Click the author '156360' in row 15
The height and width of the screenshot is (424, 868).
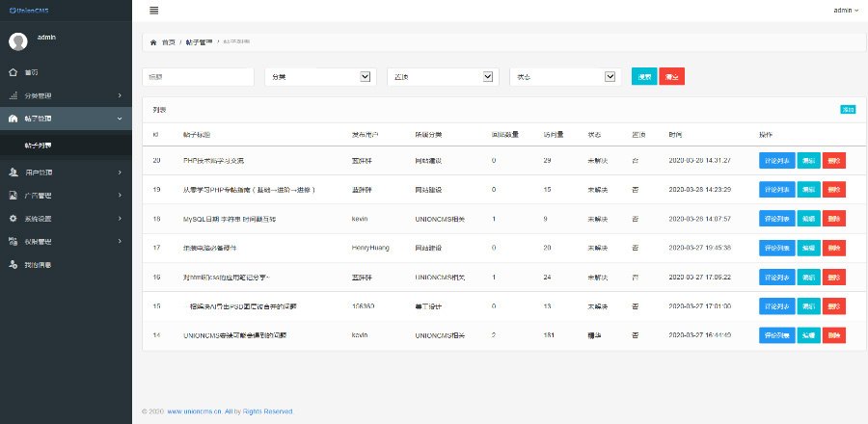coord(364,305)
